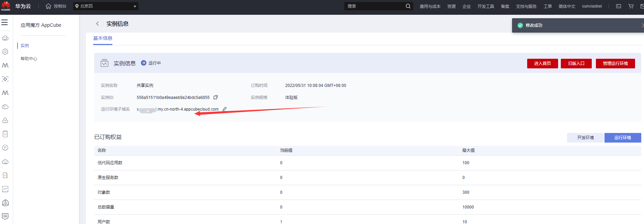Screen dimensions: 644x224
Task: Open the shopping cart icon
Action: tap(631, 6)
